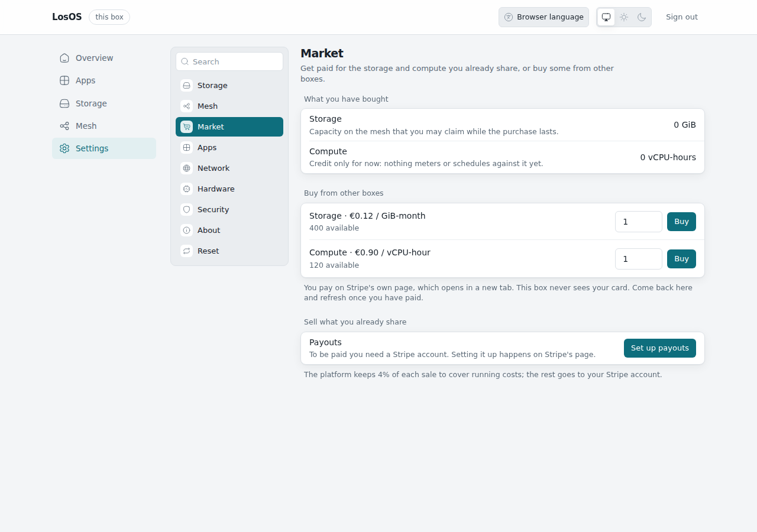Click the Mesh share icon in left sidebar
Image resolution: width=757 pixels, height=532 pixels.
[x=64, y=126]
